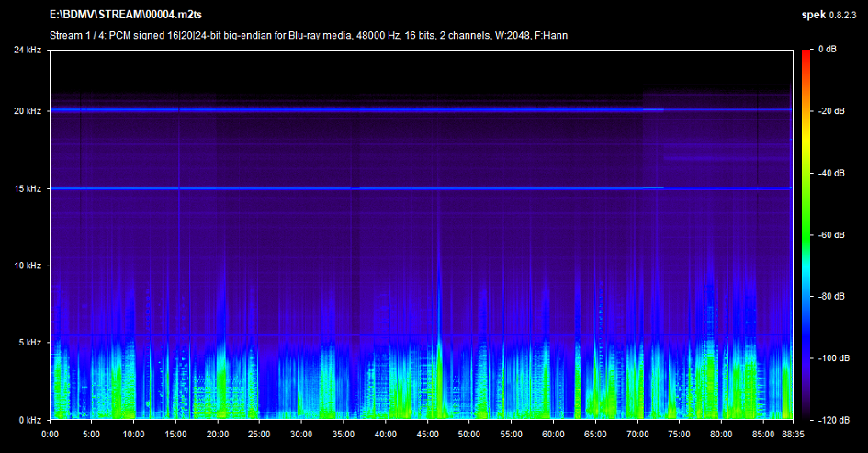
Task: Click the 24 kHz frequency axis label
Action: (x=26, y=50)
